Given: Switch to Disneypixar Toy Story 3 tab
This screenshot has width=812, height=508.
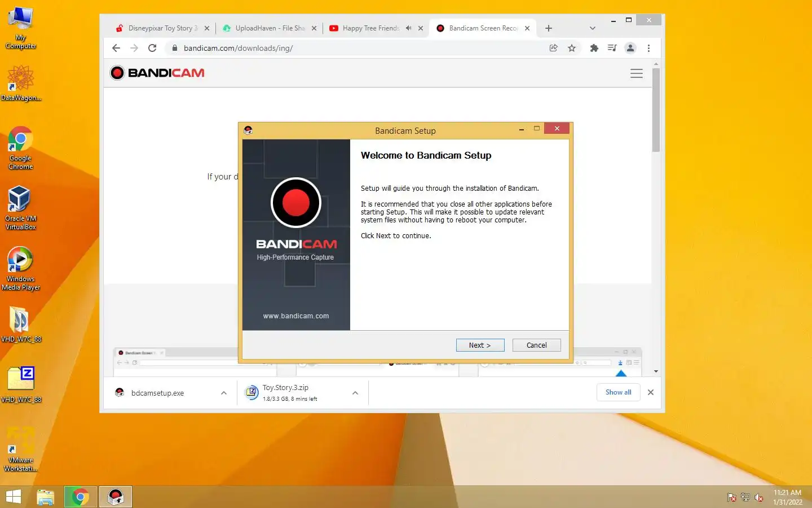Looking at the screenshot, I should tap(161, 28).
